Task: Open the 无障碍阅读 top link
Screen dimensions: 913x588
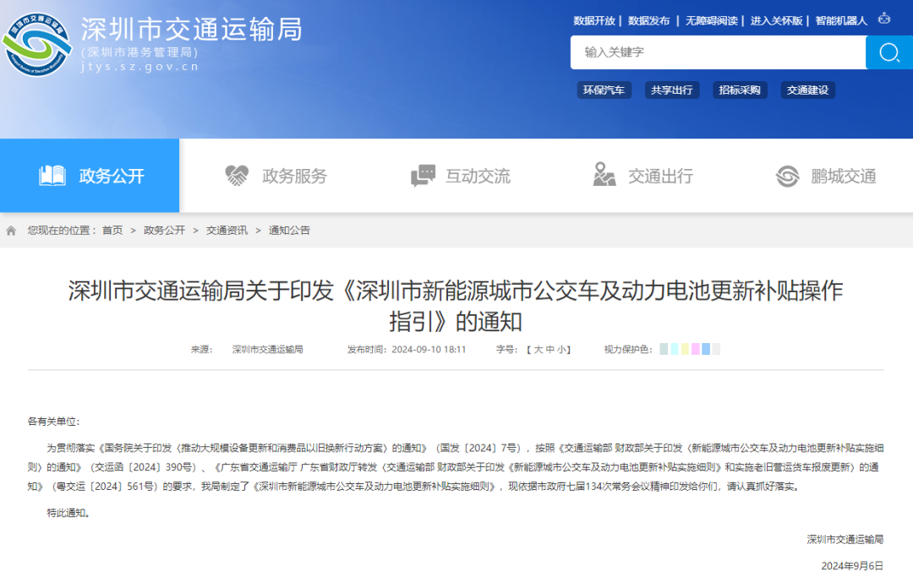Action: coord(711,21)
